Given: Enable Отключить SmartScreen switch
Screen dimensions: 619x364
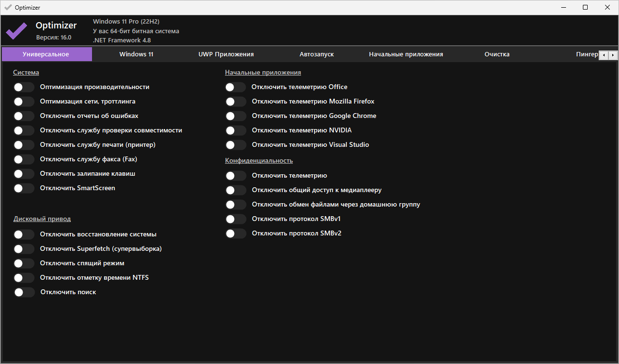Looking at the screenshot, I should (24, 188).
